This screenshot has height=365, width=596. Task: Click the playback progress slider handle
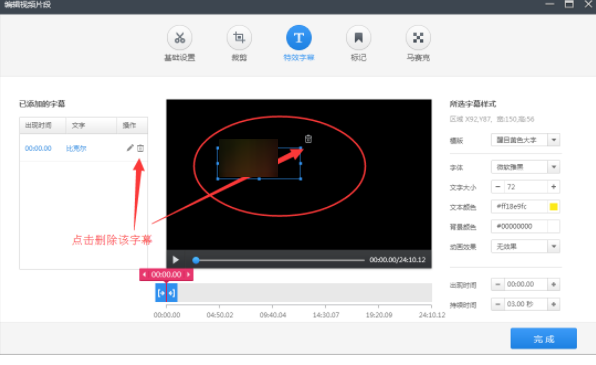[196, 260]
